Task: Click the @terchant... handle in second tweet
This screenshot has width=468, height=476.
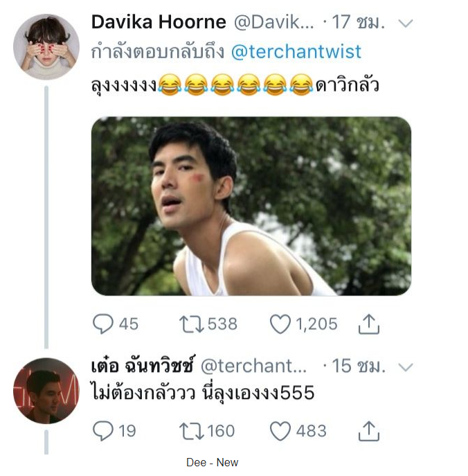Action: point(253,366)
